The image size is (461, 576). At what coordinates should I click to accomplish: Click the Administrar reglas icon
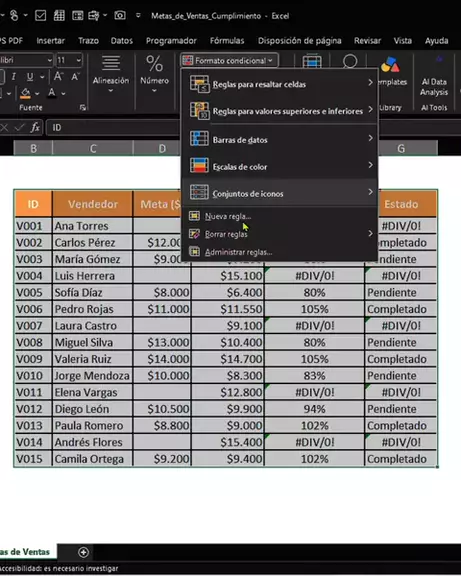click(x=194, y=252)
